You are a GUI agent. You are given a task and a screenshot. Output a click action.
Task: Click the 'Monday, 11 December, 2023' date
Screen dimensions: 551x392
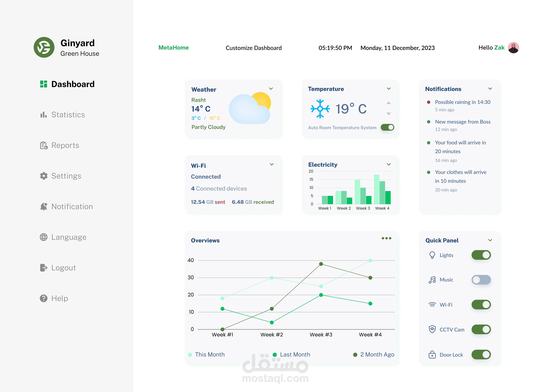397,48
